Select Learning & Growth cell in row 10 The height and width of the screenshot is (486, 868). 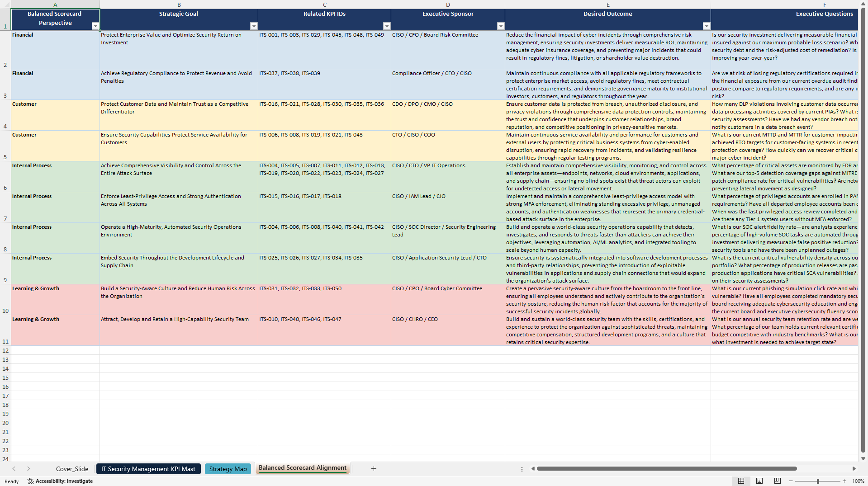tap(55, 299)
